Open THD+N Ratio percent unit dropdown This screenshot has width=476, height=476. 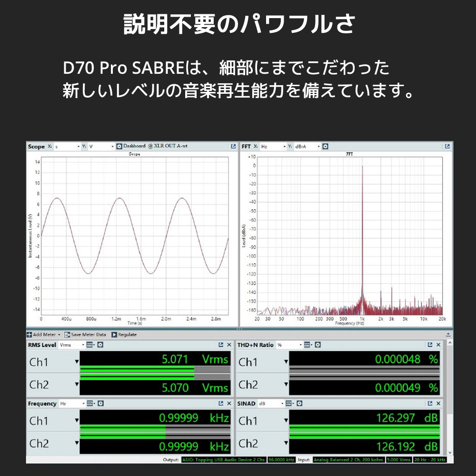click(289, 345)
